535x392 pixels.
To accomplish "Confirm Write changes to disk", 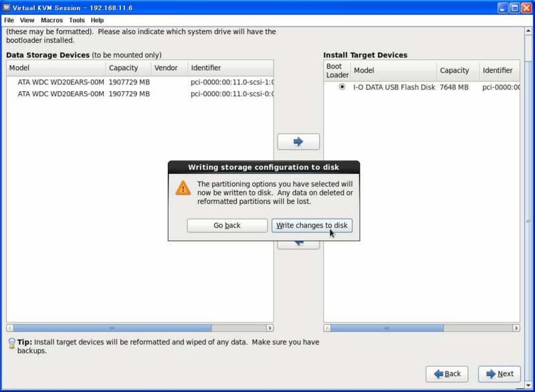I will [312, 225].
